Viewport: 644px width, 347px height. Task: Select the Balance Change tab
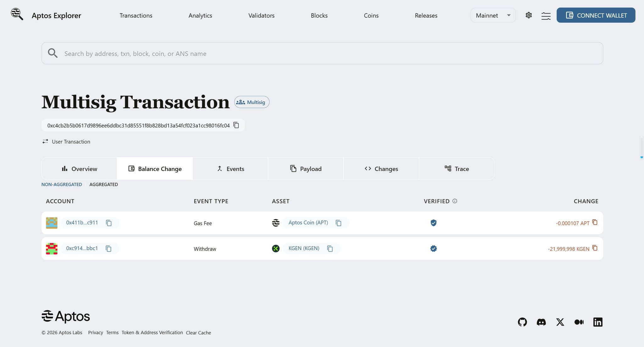pyautogui.click(x=155, y=169)
